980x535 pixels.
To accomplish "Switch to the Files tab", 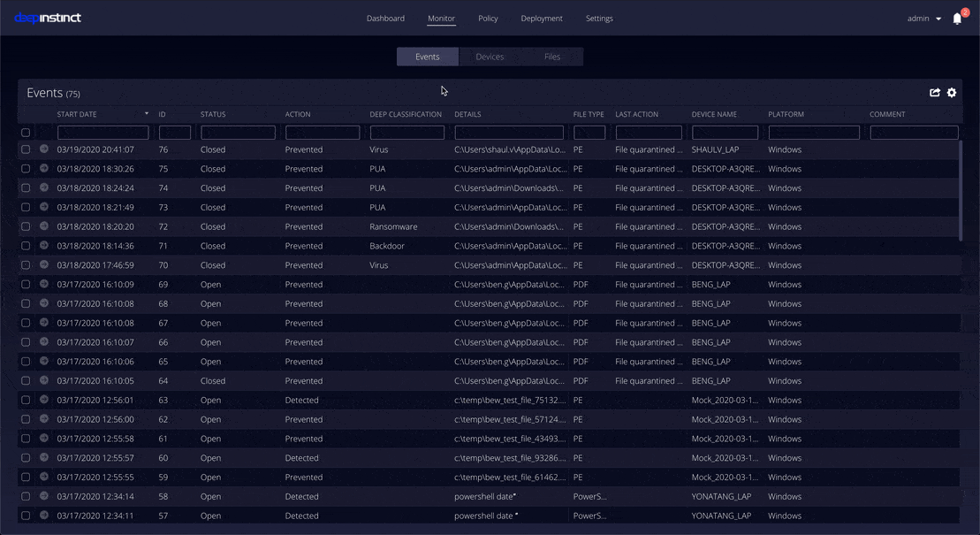I will tap(552, 57).
